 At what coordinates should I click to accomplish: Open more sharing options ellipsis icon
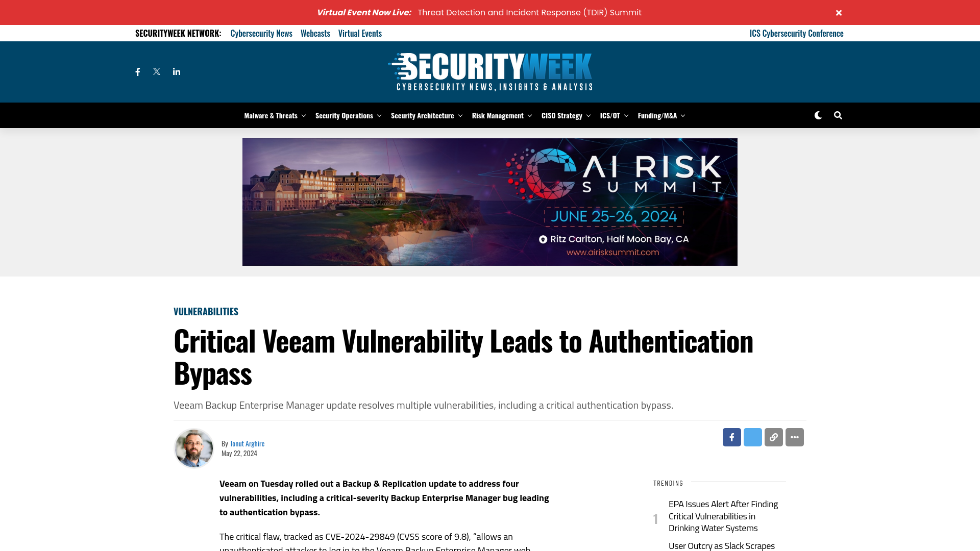pos(794,437)
